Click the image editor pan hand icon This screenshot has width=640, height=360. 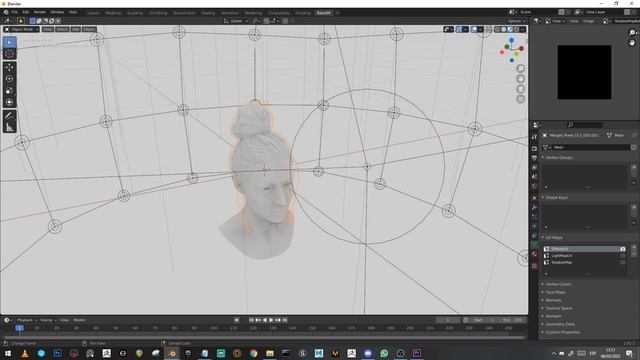coord(632,42)
